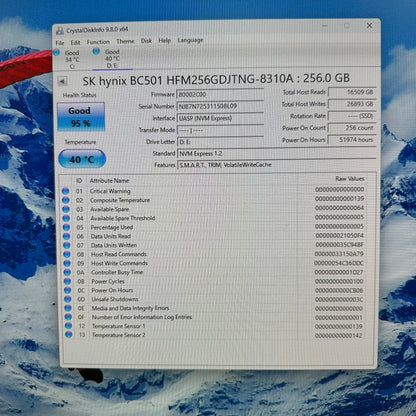This screenshot has height=416, width=416.
Task: Click the status icon for Available Spare Threshold
Action: (x=66, y=218)
